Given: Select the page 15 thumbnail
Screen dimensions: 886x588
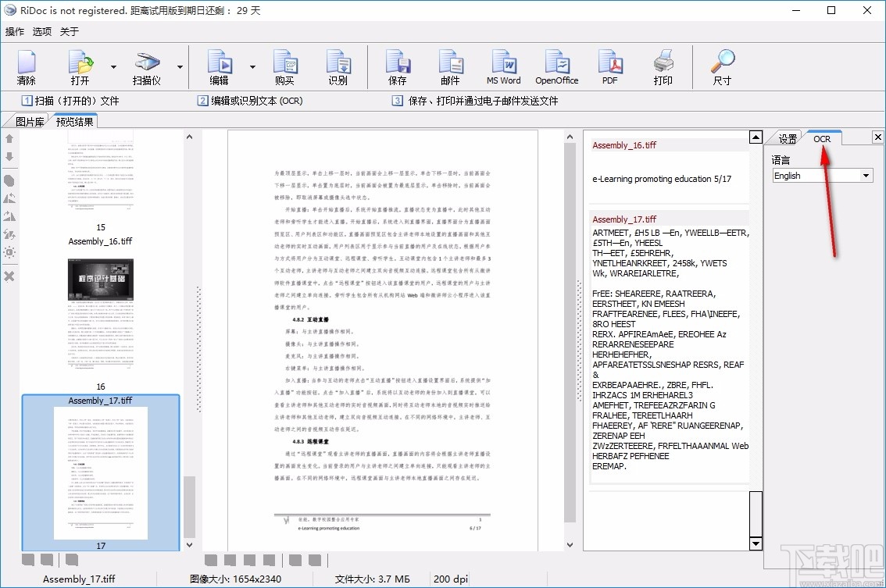Looking at the screenshot, I should click(101, 170).
